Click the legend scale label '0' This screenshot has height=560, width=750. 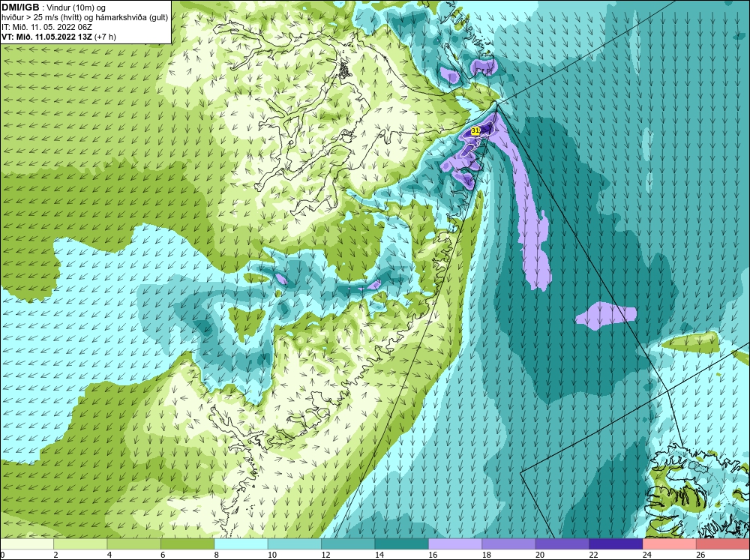[2, 555]
